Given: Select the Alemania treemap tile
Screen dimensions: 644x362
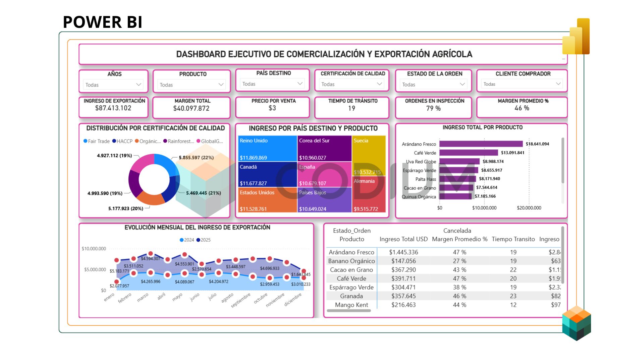Looking at the screenshot, I should 369,194.
